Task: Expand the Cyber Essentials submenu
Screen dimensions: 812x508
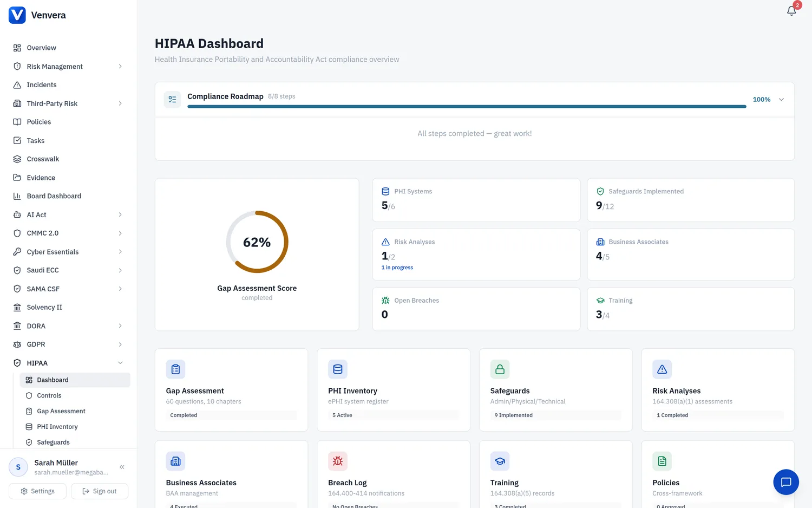Action: [120, 252]
